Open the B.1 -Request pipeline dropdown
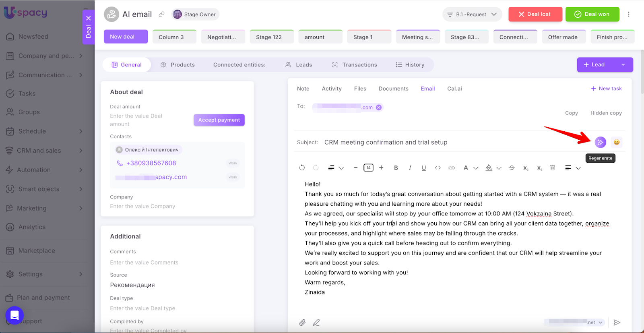 (x=472, y=14)
